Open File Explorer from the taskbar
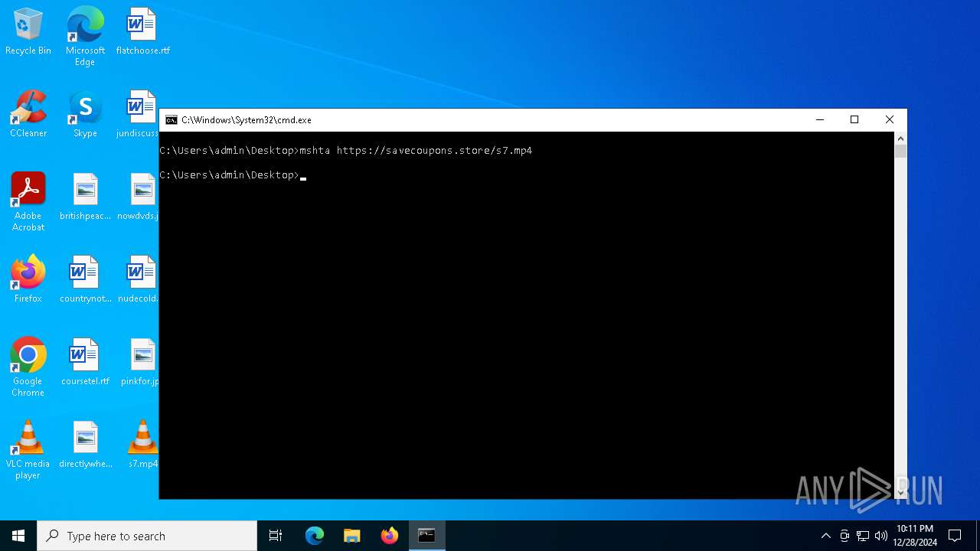980x551 pixels. pos(352,536)
